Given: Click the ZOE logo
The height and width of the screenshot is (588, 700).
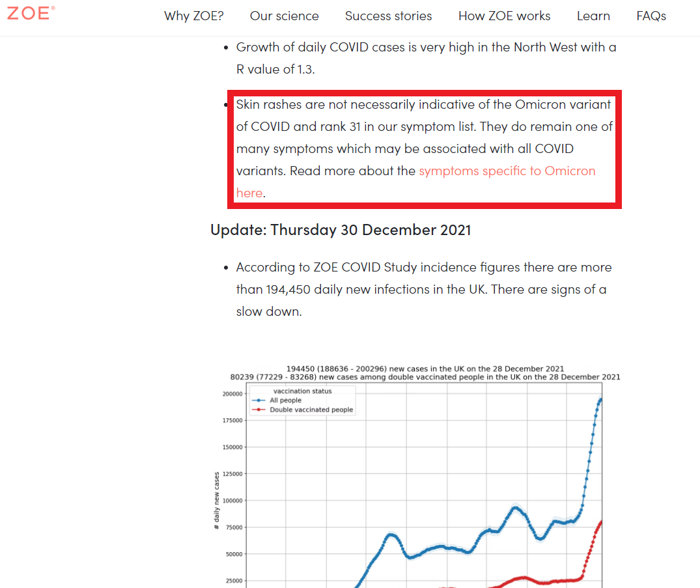Looking at the screenshot, I should (x=31, y=13).
